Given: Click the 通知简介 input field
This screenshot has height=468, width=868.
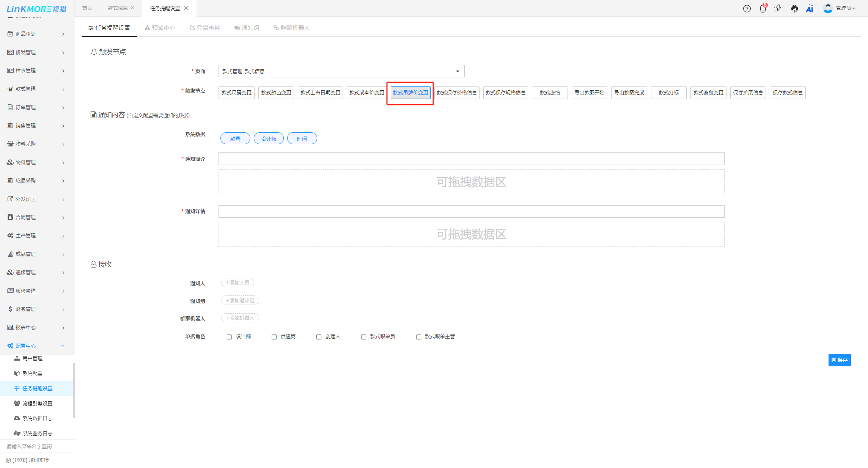Looking at the screenshot, I should (471, 159).
